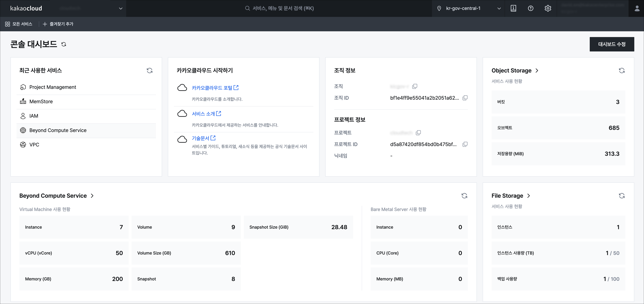
Task: Click the IAM person icon
Action: (23, 116)
